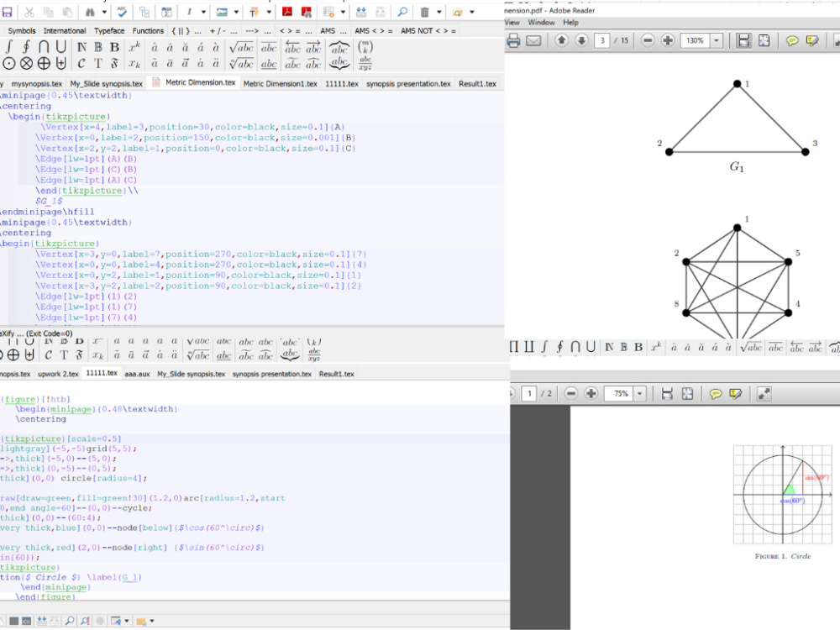The height and width of the screenshot is (630, 840).
Task: Open the AMS NOT < > = symbol tab
Action: [x=428, y=31]
